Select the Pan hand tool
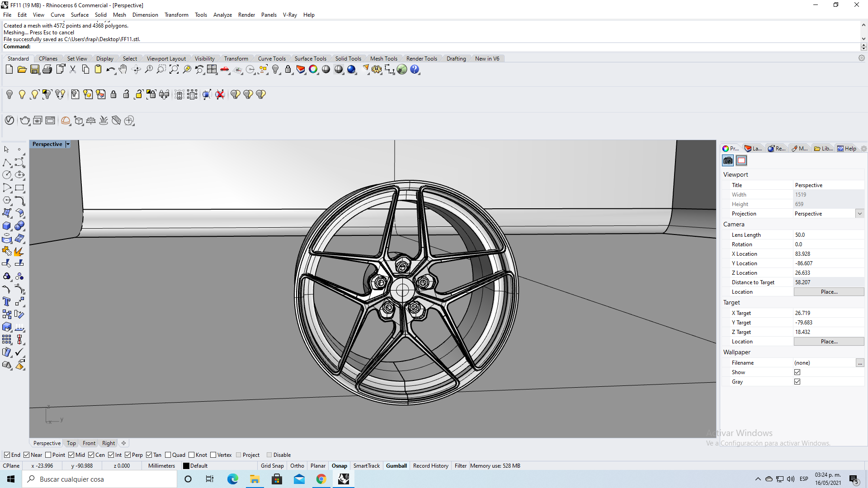This screenshot has width=868, height=488. tap(123, 70)
